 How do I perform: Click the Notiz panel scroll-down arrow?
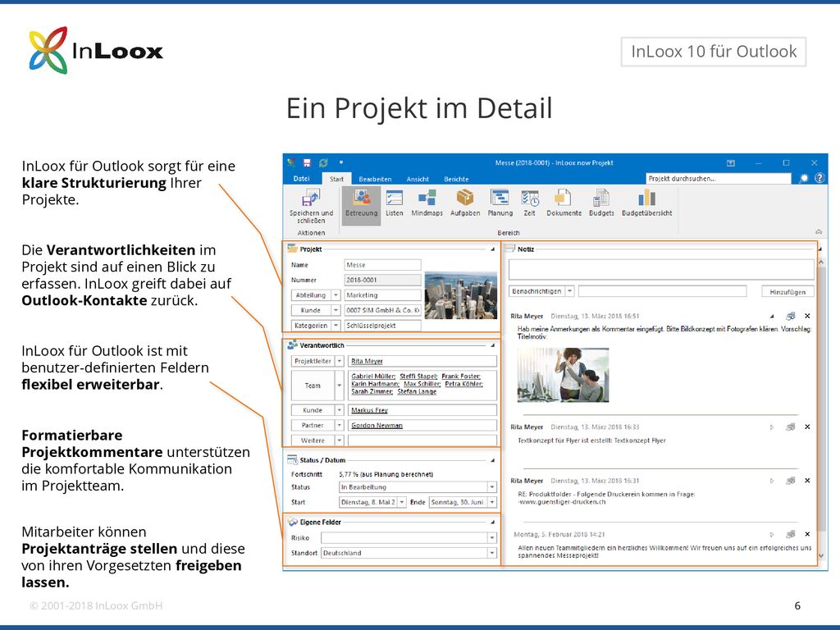(820, 557)
